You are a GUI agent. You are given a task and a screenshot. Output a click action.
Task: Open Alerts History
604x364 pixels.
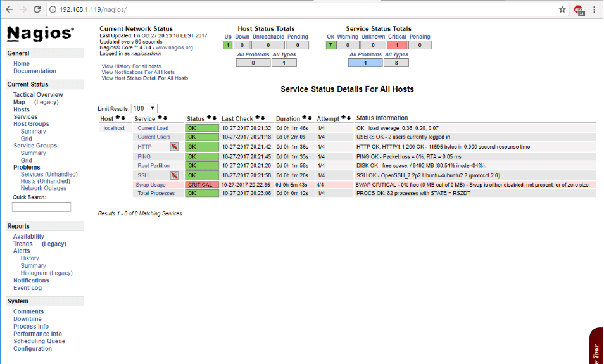point(30,258)
